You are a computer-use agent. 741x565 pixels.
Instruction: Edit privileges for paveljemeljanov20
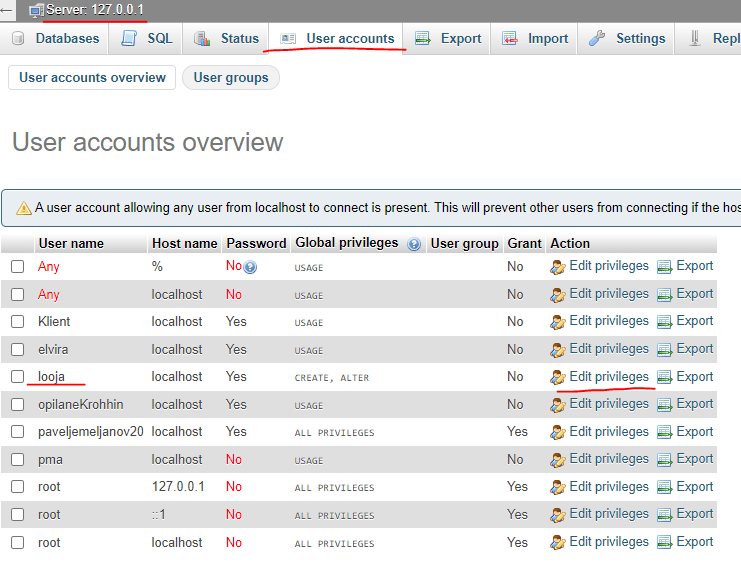point(600,432)
